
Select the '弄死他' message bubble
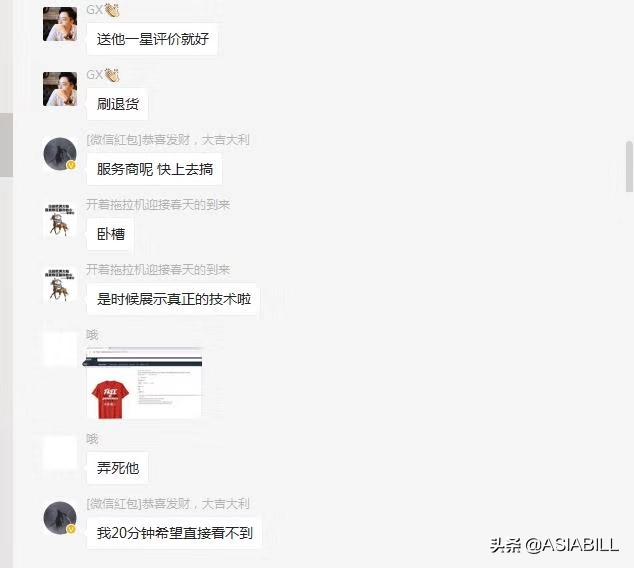tap(118, 468)
